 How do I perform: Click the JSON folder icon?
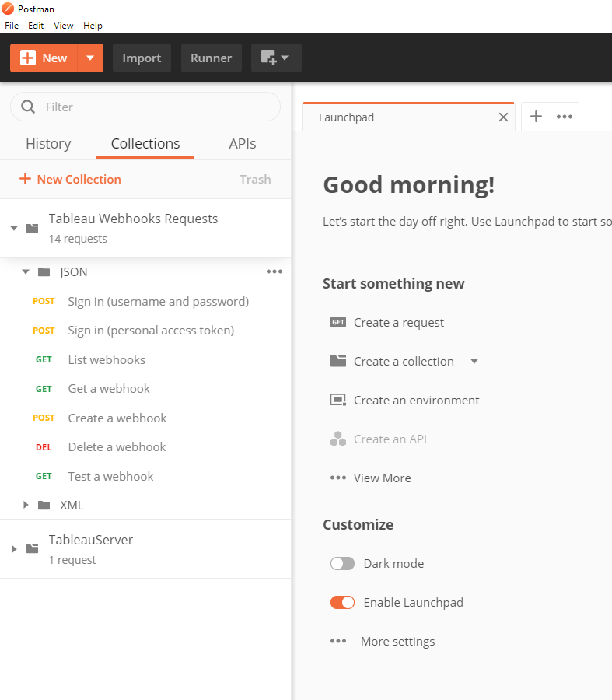[44, 272]
